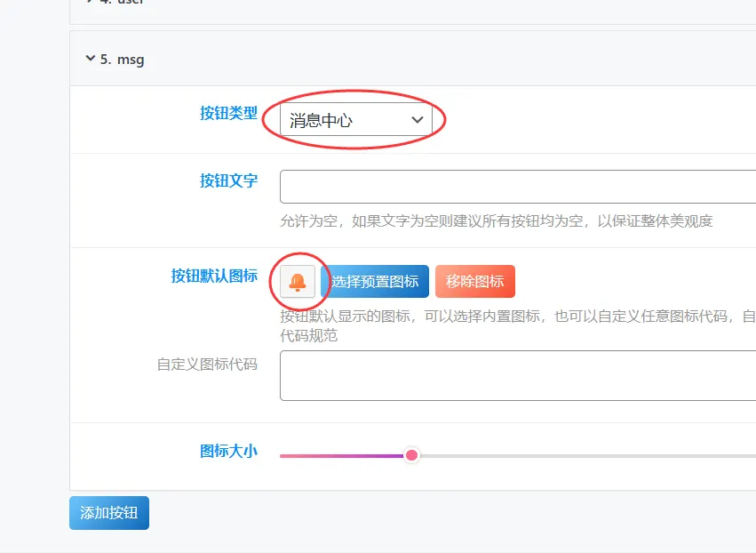The height and width of the screenshot is (553, 756).
Task: Click the 自定义图标代码 text area
Action: (x=518, y=375)
